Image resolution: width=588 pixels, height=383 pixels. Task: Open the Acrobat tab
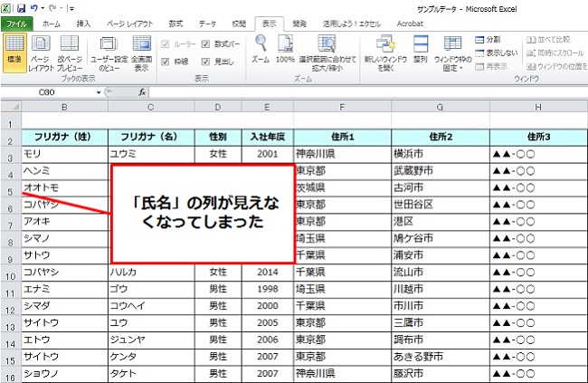click(410, 24)
